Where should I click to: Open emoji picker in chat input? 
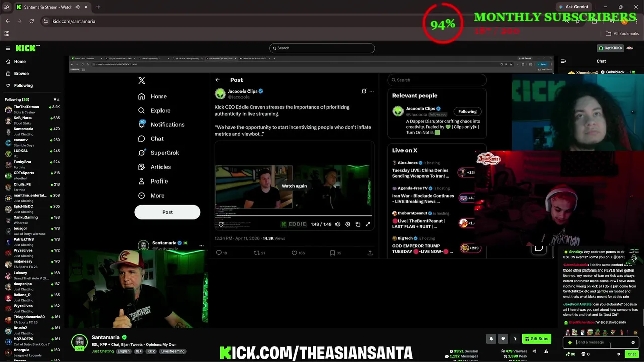tap(633, 342)
